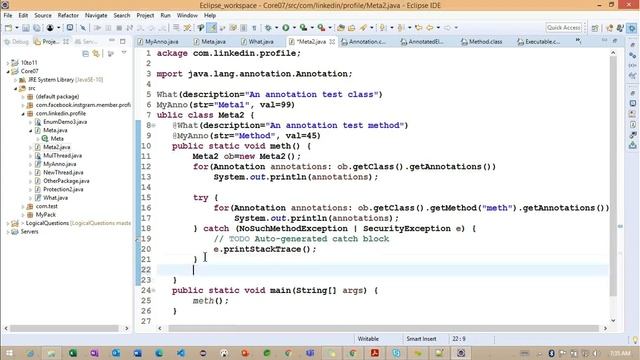Open the Window menu
Viewport: 640px width, 360px height.
187,16
